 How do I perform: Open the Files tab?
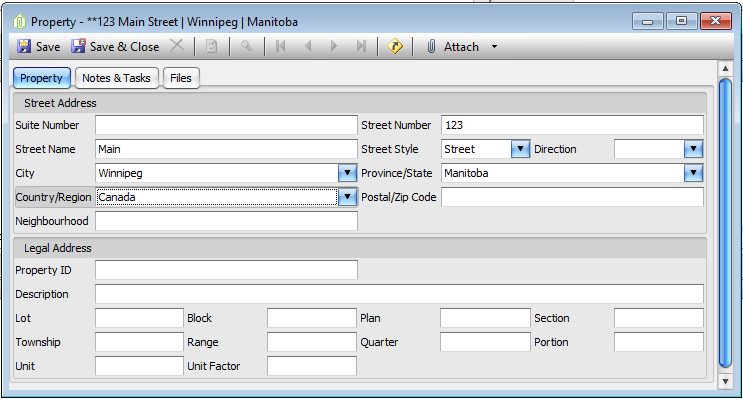181,78
